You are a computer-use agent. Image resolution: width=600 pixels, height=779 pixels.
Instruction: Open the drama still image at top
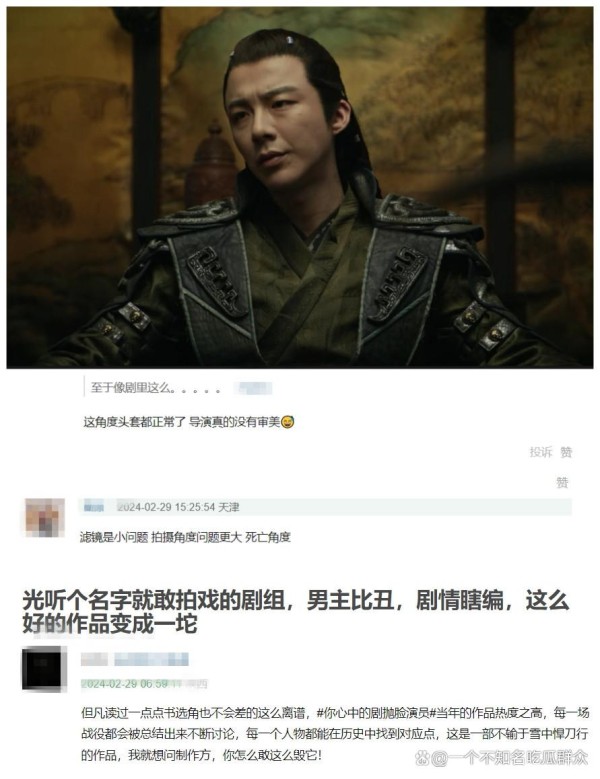(x=300, y=187)
